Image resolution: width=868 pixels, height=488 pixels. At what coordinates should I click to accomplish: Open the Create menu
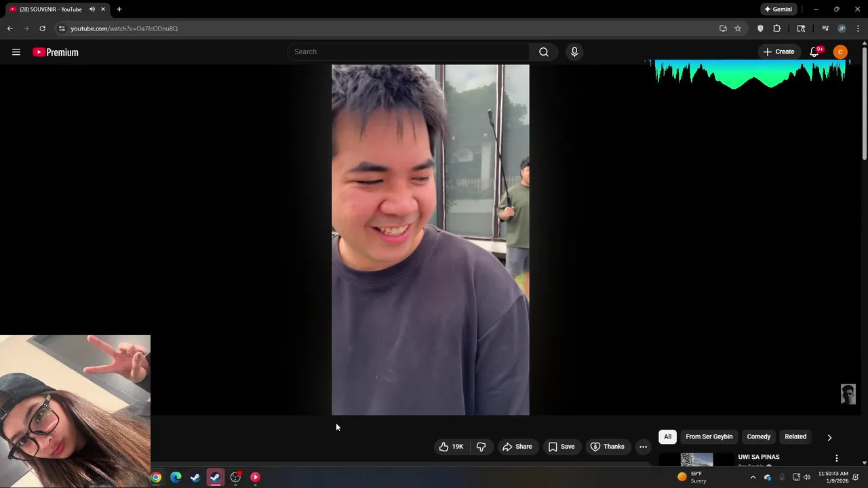click(778, 52)
